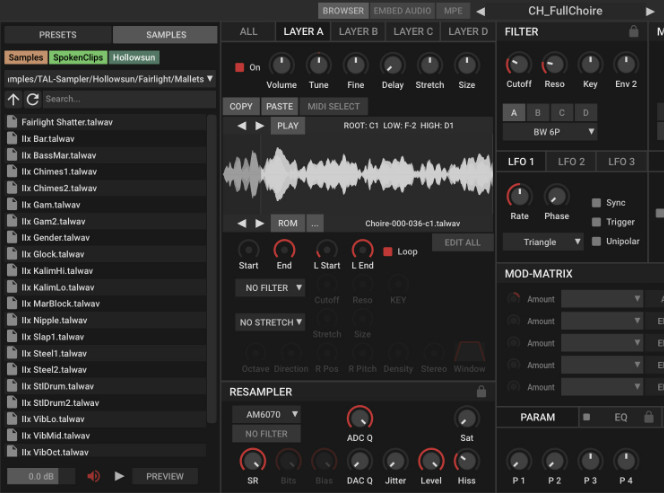The height and width of the screenshot is (493, 664).
Task: Click the parent folder up arrow icon
Action: tap(13, 99)
